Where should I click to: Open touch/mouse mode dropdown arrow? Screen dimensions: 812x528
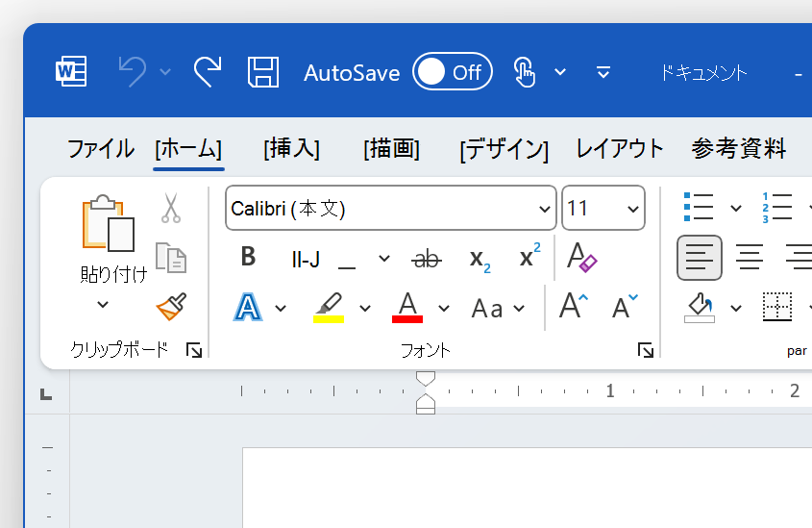click(560, 71)
